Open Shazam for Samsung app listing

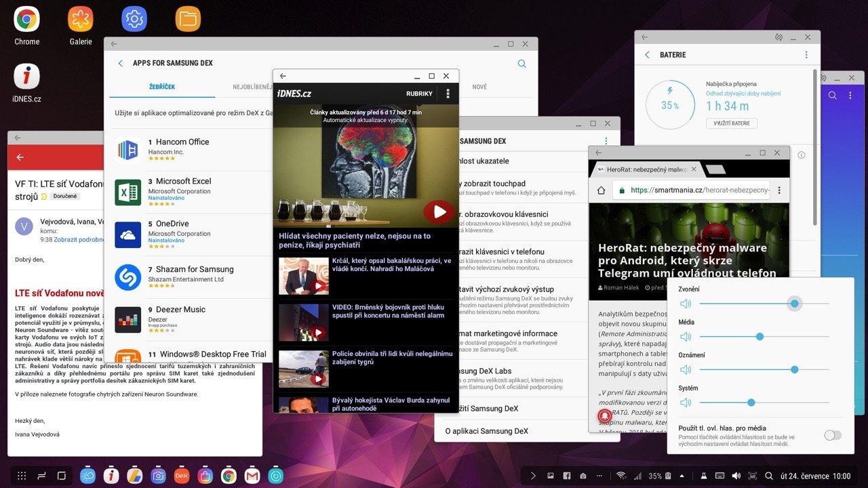193,277
